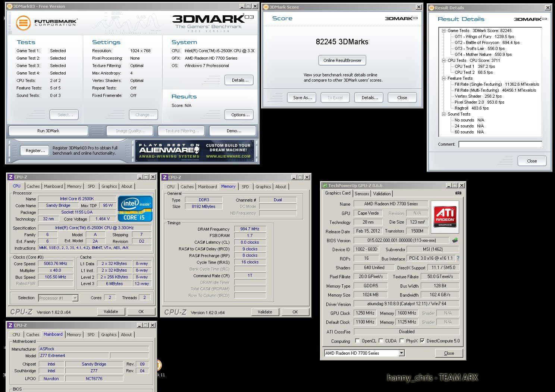
Task: Collapse the Sound Tests tree node
Action: pos(443,114)
